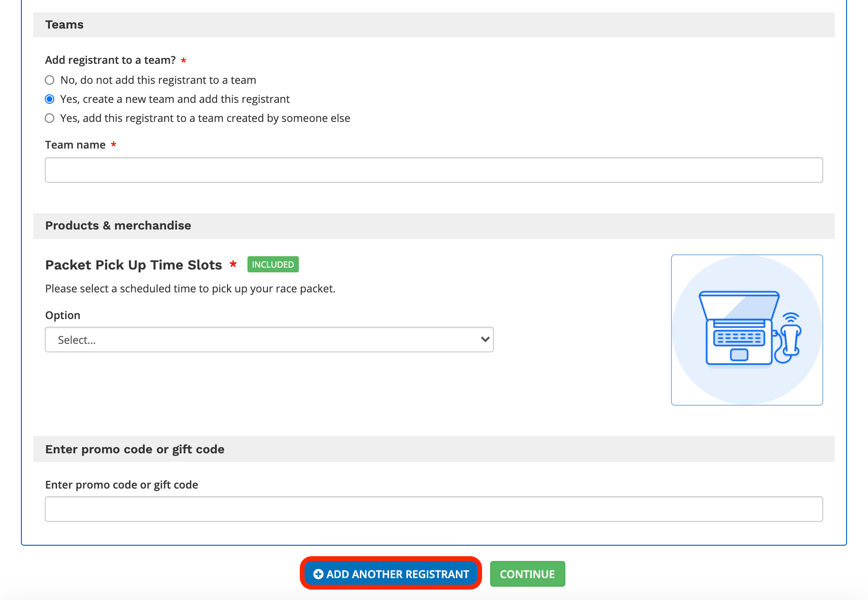Click the red asterisk beside Team name

tap(113, 145)
